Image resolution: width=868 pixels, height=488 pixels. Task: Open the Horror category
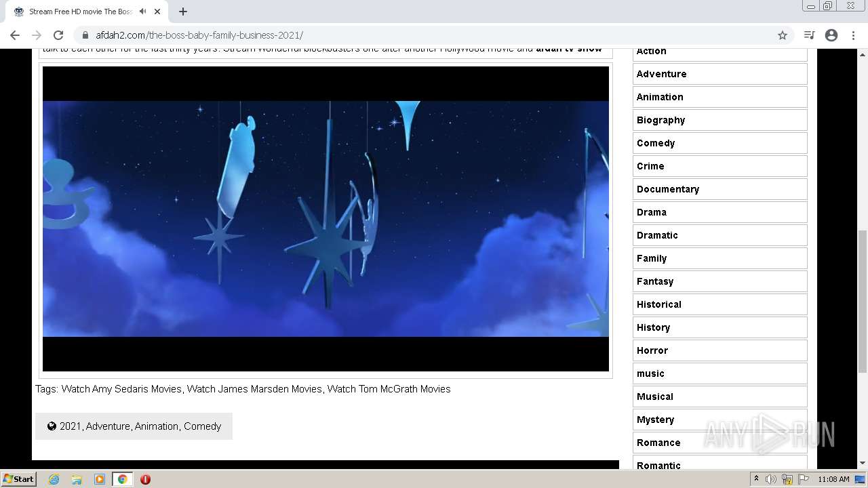[x=720, y=350]
